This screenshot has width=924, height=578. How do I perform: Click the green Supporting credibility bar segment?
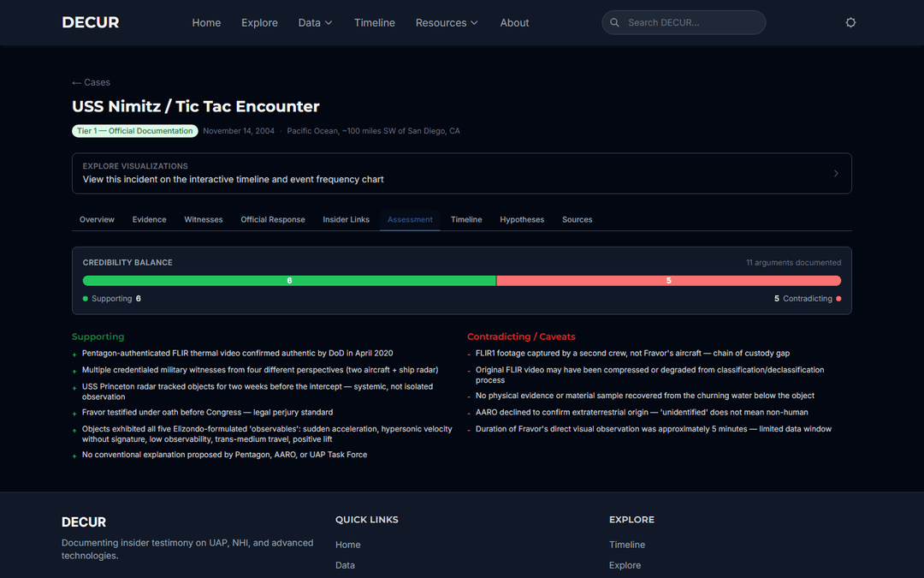tap(289, 281)
